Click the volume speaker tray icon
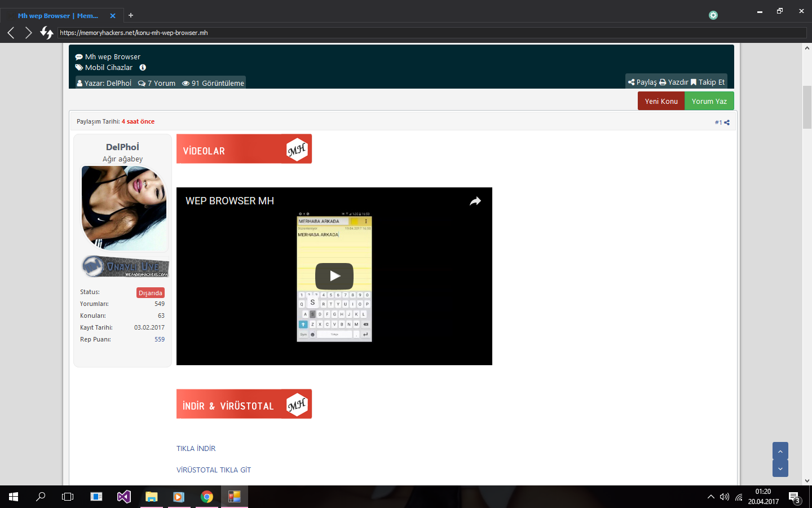This screenshot has width=812, height=508. coord(725,497)
